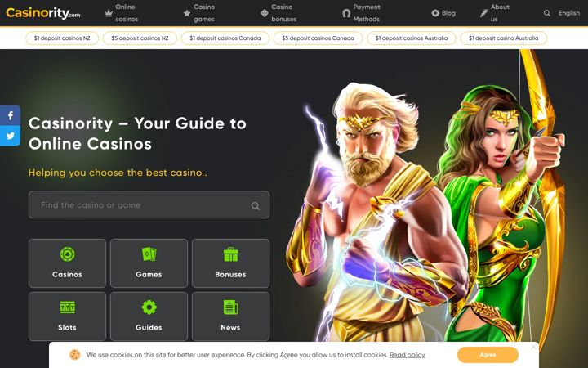Click the Casinority.com logo

(43, 13)
